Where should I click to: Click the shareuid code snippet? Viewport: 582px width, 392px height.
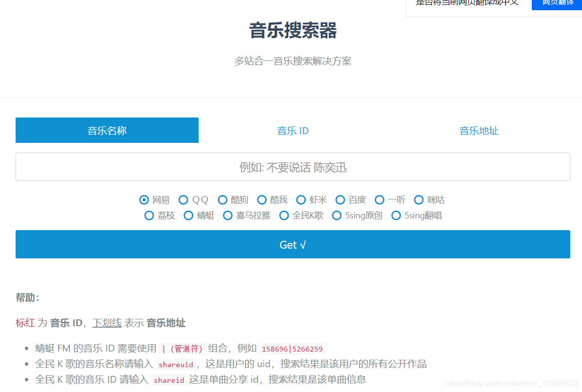pos(176,365)
